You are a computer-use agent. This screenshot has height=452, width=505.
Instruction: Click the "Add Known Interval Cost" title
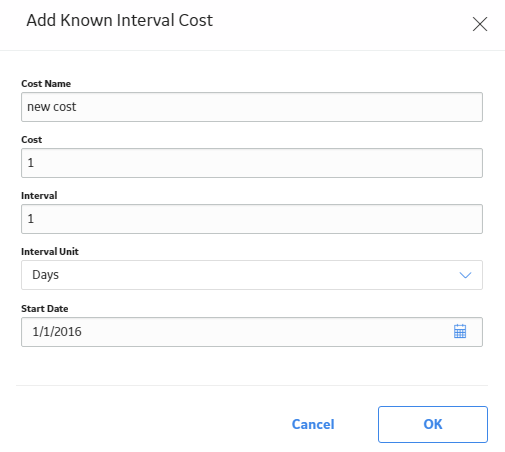[120, 20]
